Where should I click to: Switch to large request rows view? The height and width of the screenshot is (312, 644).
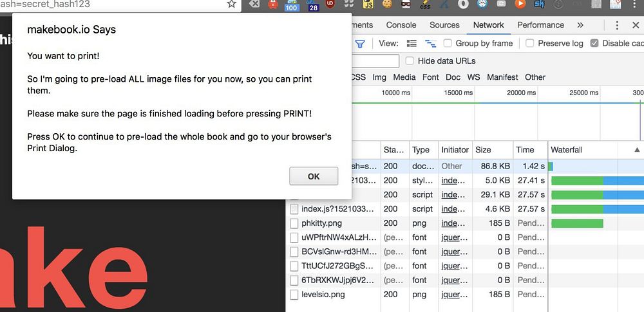click(x=411, y=44)
